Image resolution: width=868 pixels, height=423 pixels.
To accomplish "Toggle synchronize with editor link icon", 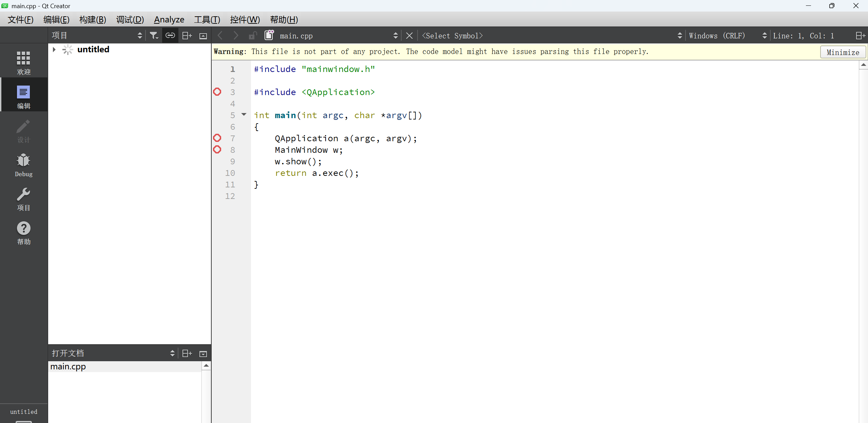I will coord(170,36).
